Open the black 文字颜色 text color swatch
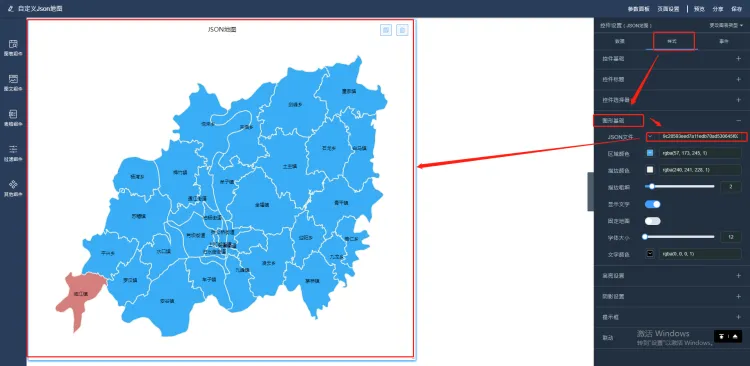This screenshot has height=366, width=750. pyautogui.click(x=650, y=254)
